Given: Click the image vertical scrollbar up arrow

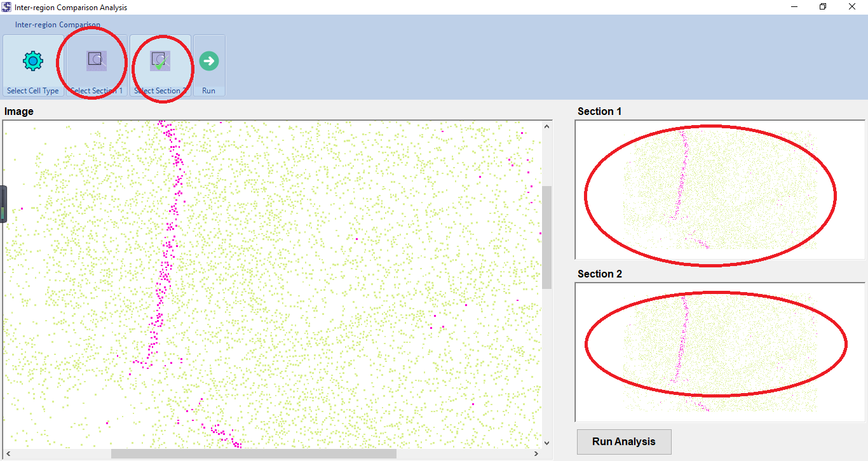Looking at the screenshot, I should pos(546,126).
